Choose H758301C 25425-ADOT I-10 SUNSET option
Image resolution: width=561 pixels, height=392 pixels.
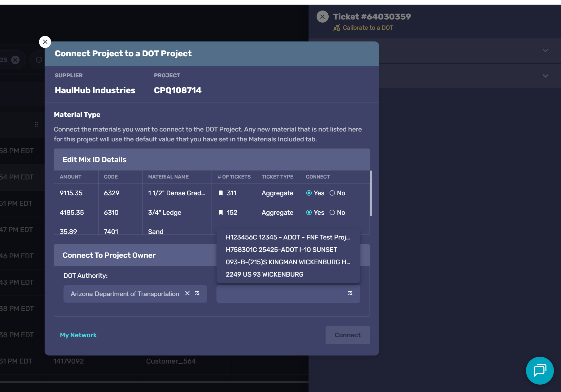(281, 250)
